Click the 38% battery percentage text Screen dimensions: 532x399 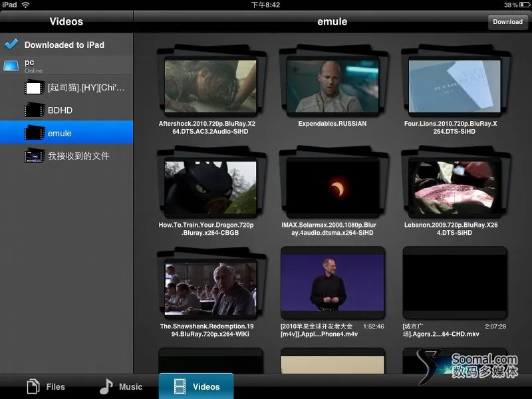click(x=511, y=5)
